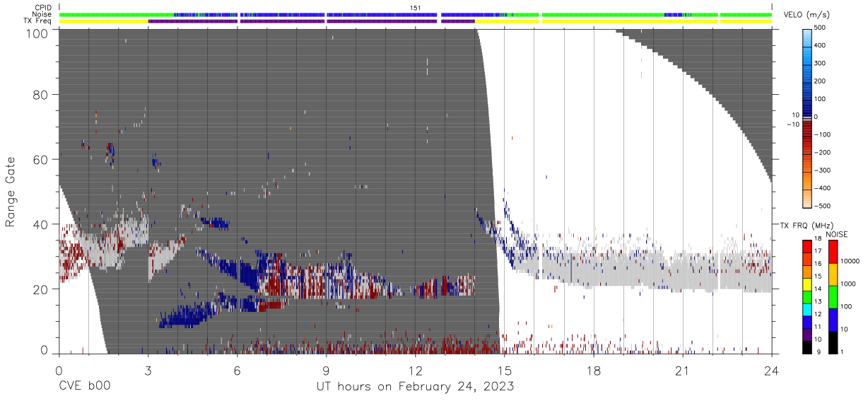Viewport: 868px width, 401px height.
Task: Pick the blue block of NOISE scale
Action: coord(833,319)
